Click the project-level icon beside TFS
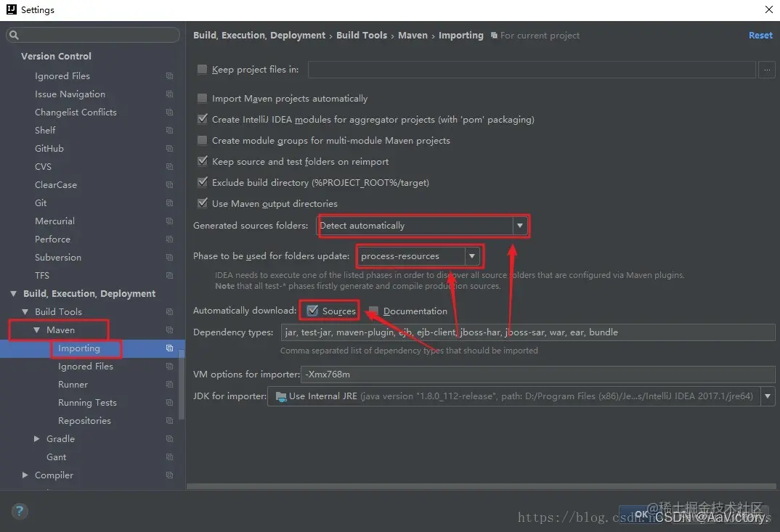Screen dimensions: 780x532 tap(169, 276)
